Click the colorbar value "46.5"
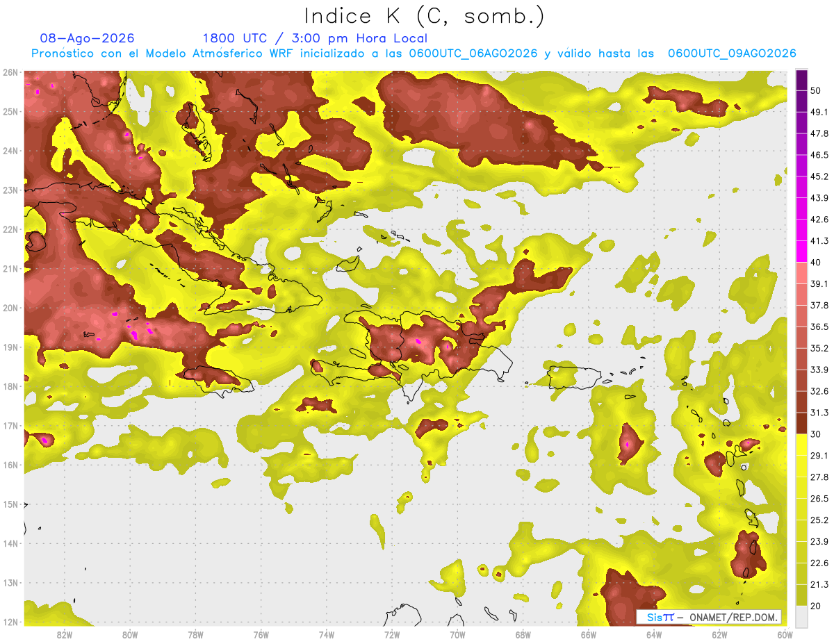The image size is (834, 644). click(819, 155)
